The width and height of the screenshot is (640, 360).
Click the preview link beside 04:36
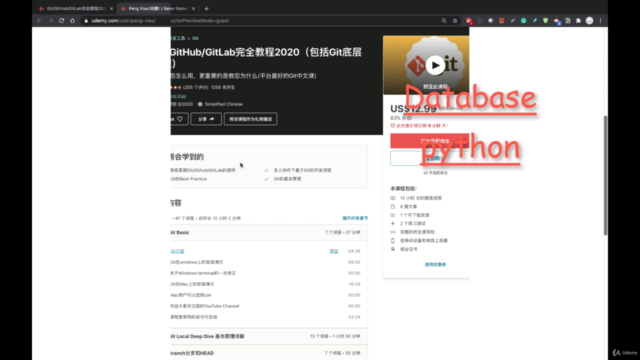(x=334, y=251)
